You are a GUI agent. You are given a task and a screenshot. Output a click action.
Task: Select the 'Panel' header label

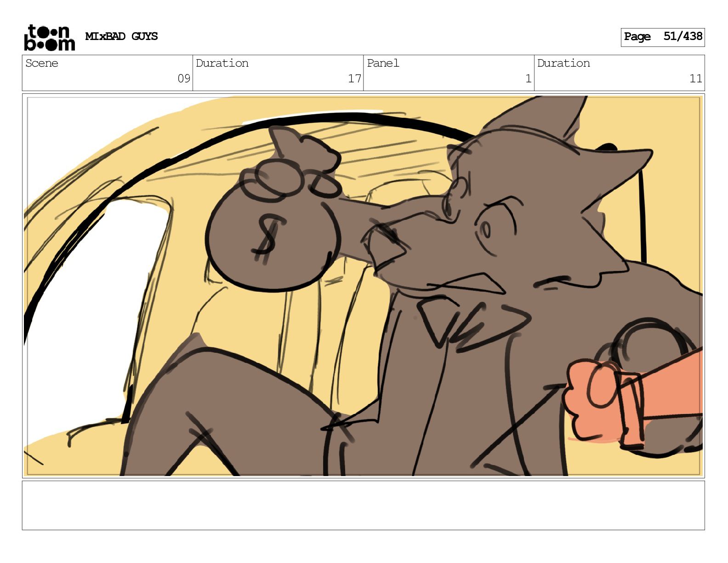383,63
